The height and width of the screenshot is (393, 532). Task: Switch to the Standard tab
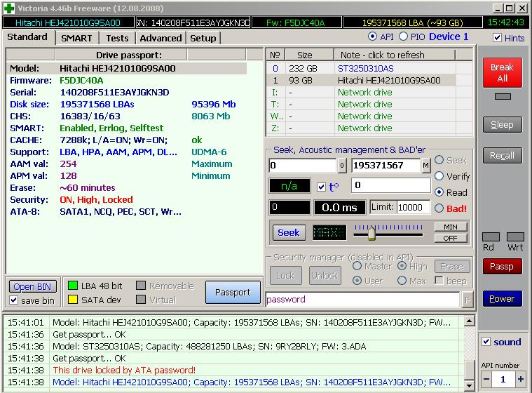[x=28, y=36]
